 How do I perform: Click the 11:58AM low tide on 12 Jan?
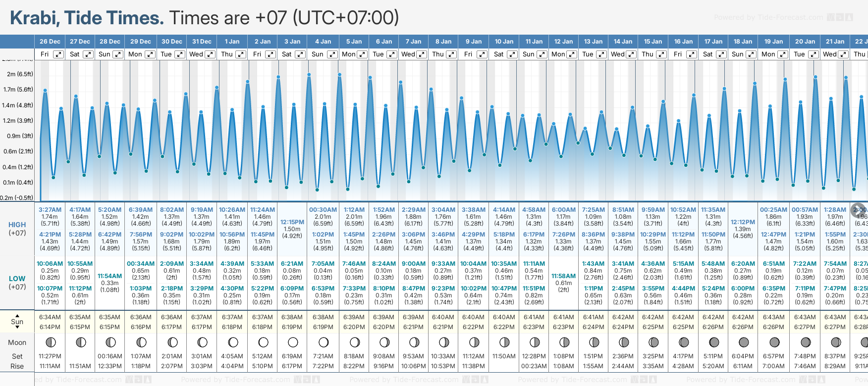[x=564, y=276]
